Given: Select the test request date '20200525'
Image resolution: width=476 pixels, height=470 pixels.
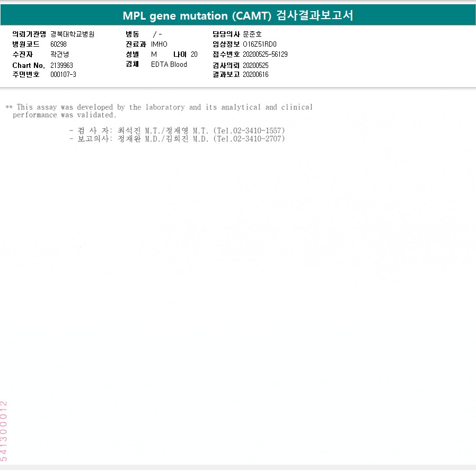Looking at the screenshot, I should point(255,65).
